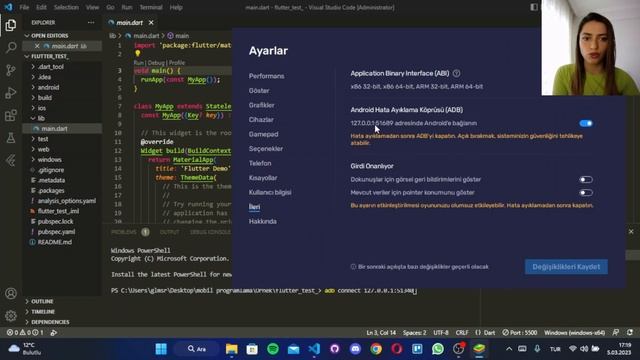Image resolution: width=640 pixels, height=360 pixels.
Task: Close the main.dart editor tab
Action: [x=151, y=22]
